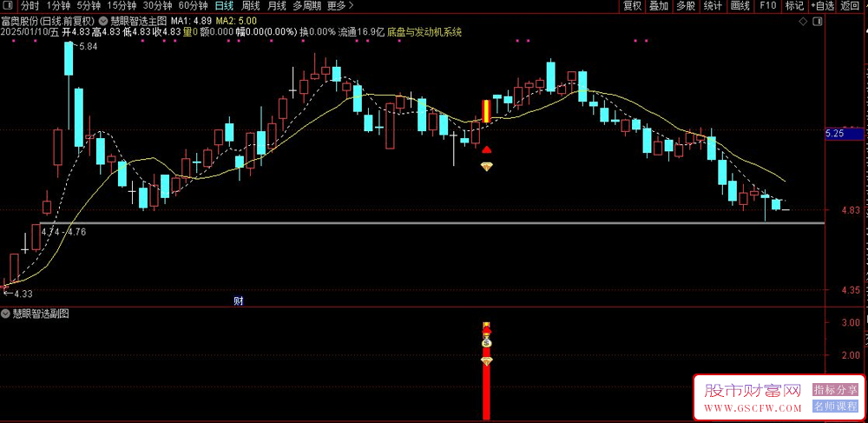Switch to 15分钟 period
868x423 pixels.
[122, 6]
